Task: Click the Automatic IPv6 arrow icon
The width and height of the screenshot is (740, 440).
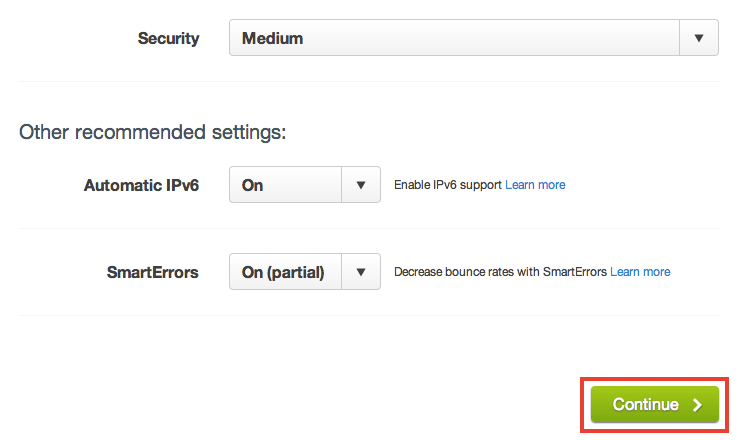Action: [x=361, y=185]
